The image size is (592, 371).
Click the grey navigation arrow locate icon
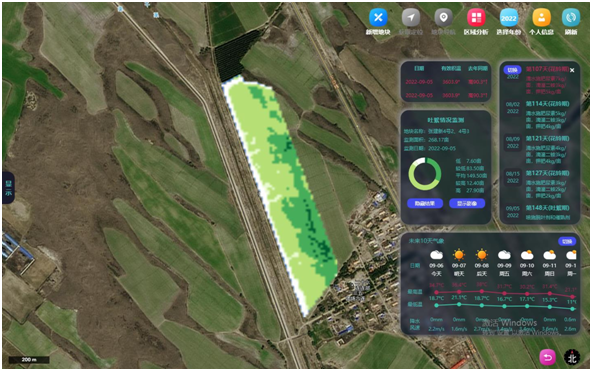411,17
